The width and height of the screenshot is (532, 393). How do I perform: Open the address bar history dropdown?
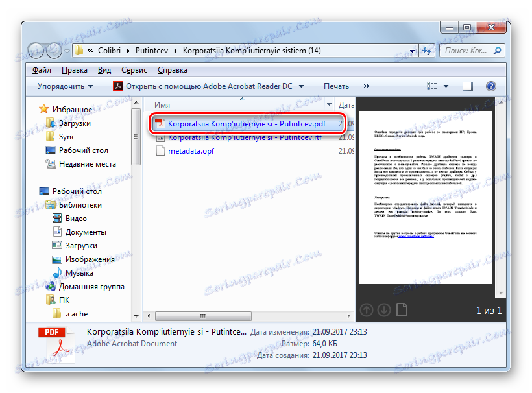(412, 51)
